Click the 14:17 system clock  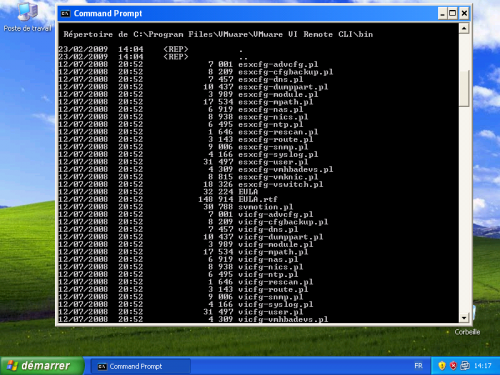482,366
